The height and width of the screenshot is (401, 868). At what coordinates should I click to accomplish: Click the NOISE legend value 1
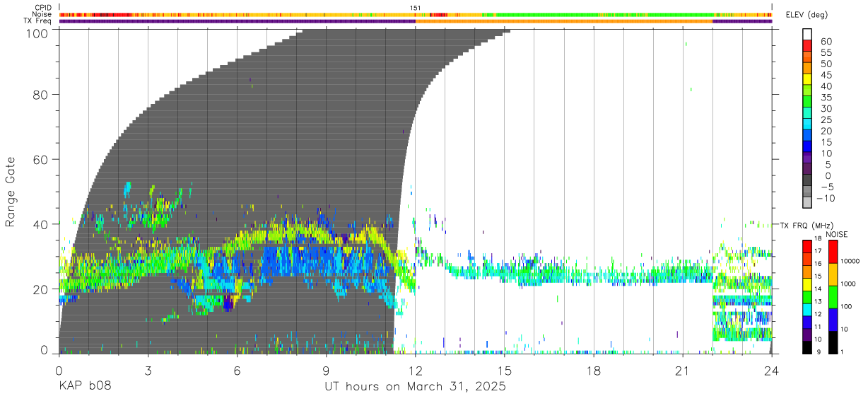(x=842, y=351)
